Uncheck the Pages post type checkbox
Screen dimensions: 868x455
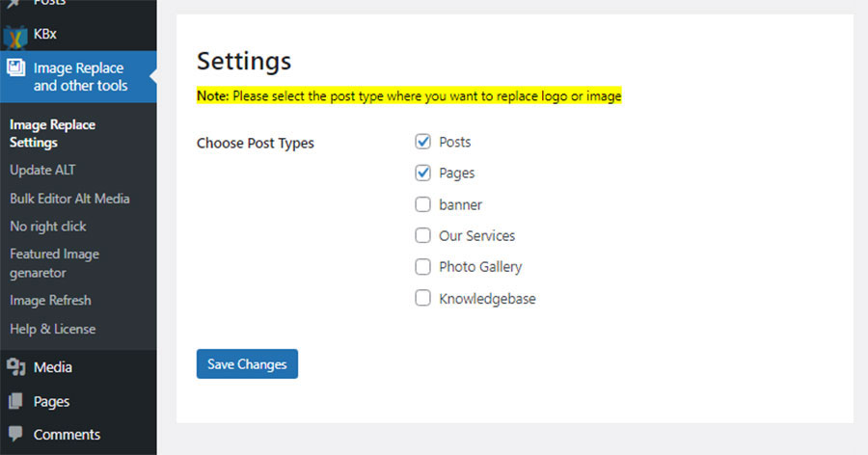[423, 173]
